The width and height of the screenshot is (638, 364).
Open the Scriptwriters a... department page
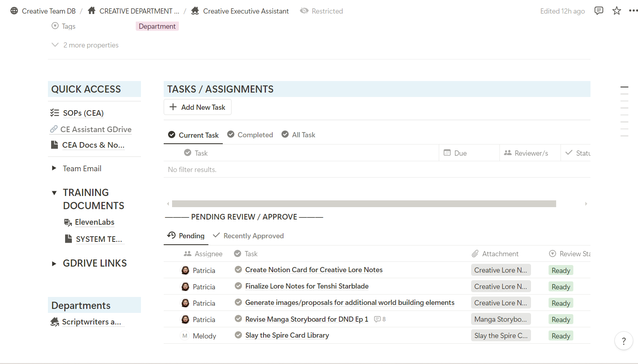tap(91, 322)
